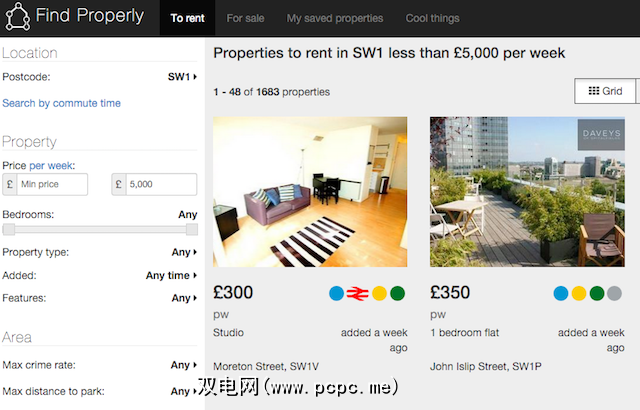
Task: Click the red National Rail icon
Action: [358, 293]
